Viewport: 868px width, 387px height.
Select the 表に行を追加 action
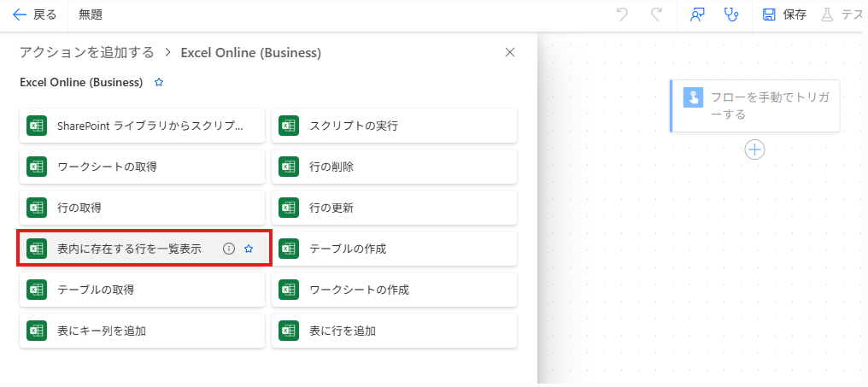[394, 331]
